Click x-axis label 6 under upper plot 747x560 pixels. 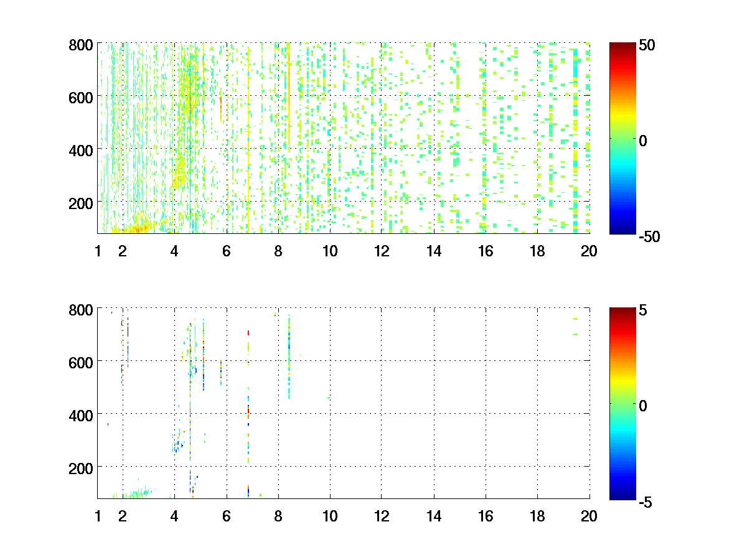(227, 251)
